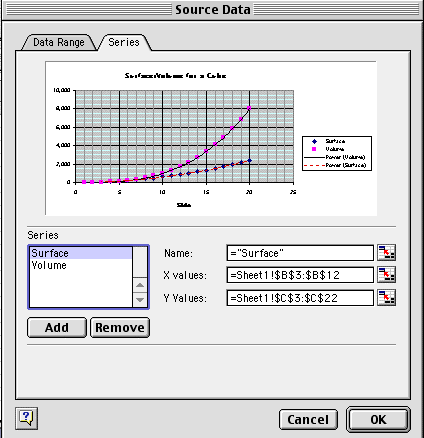Image resolution: width=424 pixels, height=438 pixels.
Task: Click the Remove series button
Action: coord(120,327)
